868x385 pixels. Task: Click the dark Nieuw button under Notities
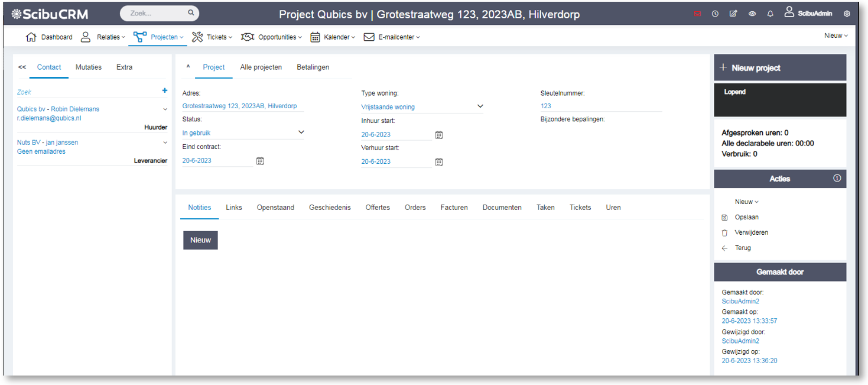pyautogui.click(x=200, y=240)
